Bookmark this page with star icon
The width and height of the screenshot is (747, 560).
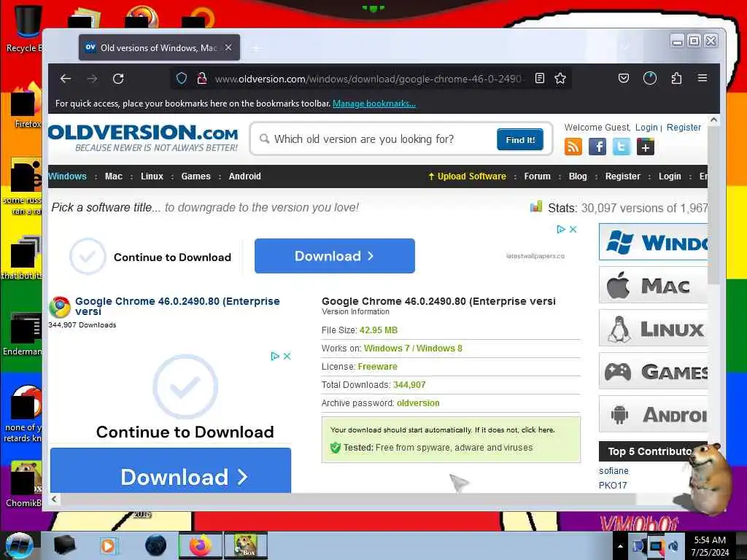tap(560, 78)
